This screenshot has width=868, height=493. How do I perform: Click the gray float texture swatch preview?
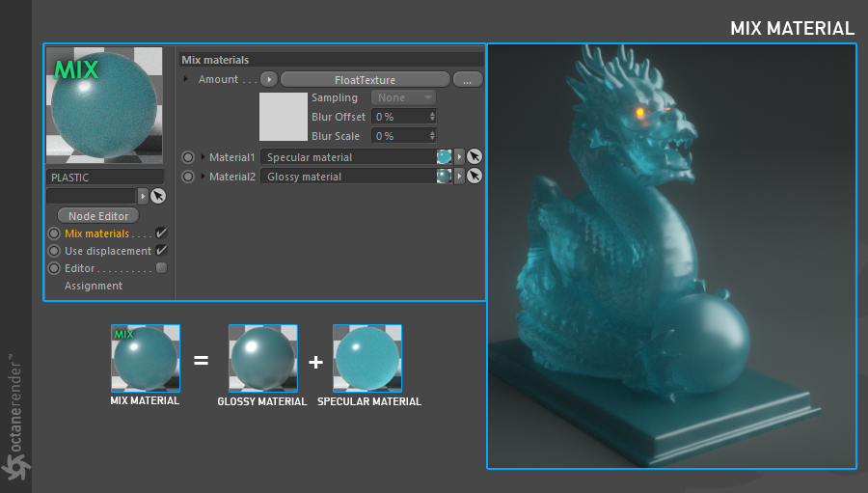click(x=284, y=117)
